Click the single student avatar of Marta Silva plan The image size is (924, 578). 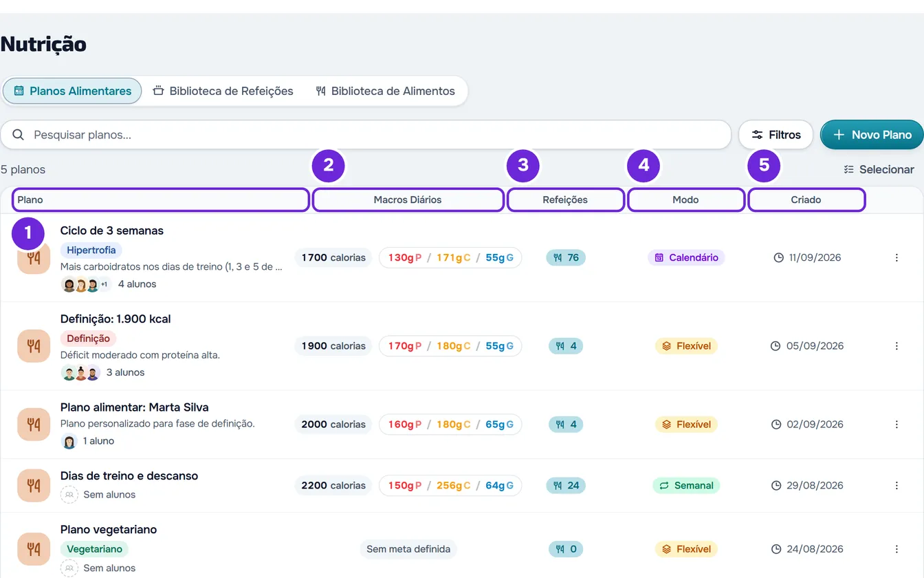(69, 441)
